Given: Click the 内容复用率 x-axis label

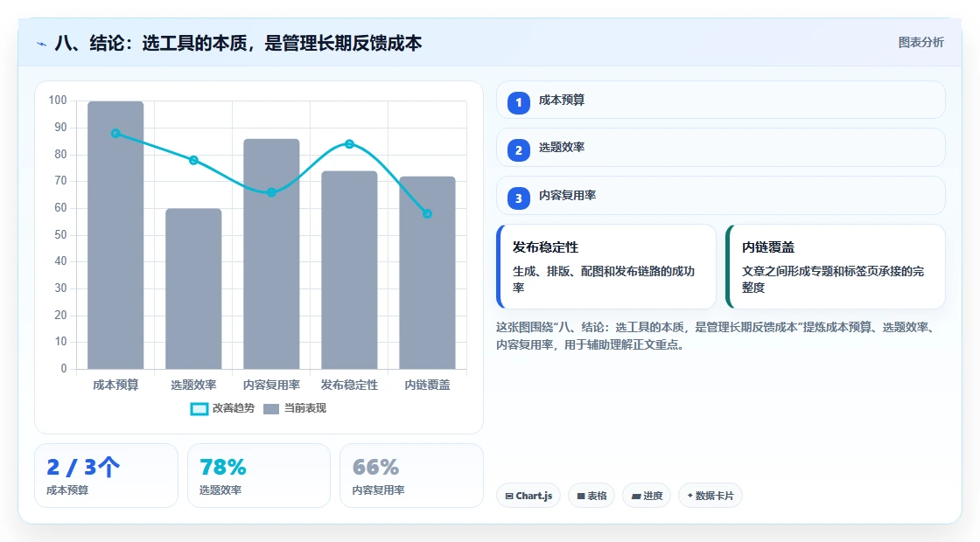Looking at the screenshot, I should click(x=271, y=385).
